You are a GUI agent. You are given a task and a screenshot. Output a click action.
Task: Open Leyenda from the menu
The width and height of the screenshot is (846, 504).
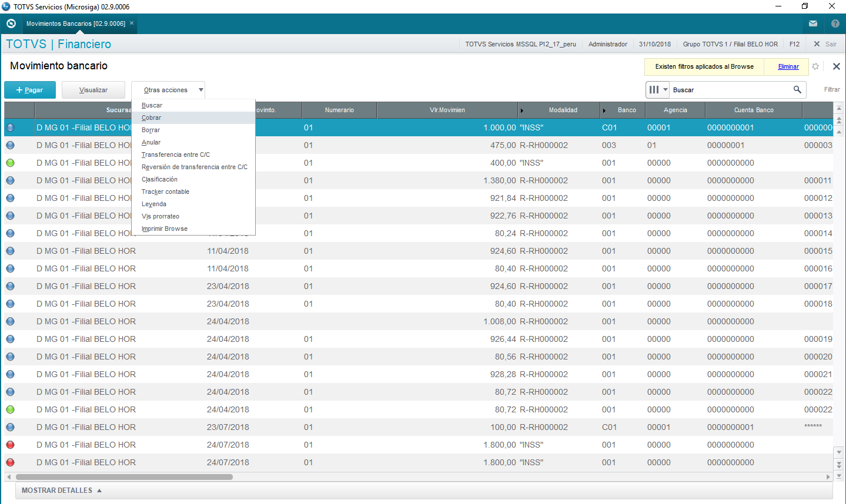pyautogui.click(x=193, y=204)
